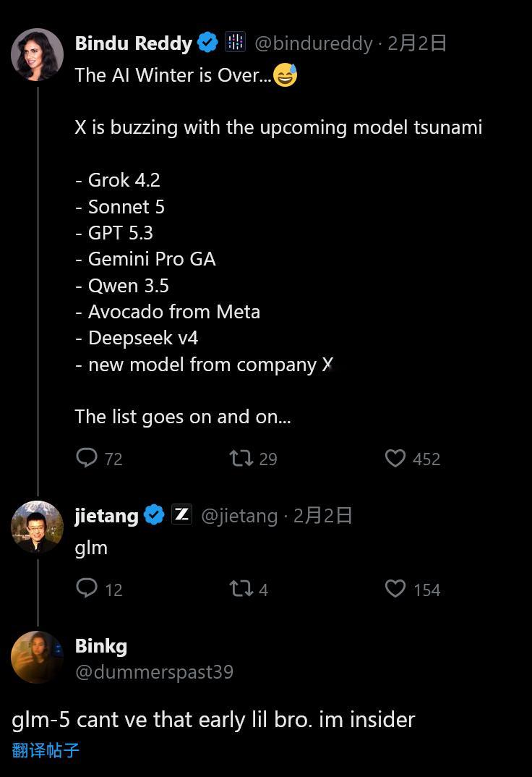Image resolution: width=532 pixels, height=777 pixels.
Task: Click the translate post link
Action: tap(46, 750)
